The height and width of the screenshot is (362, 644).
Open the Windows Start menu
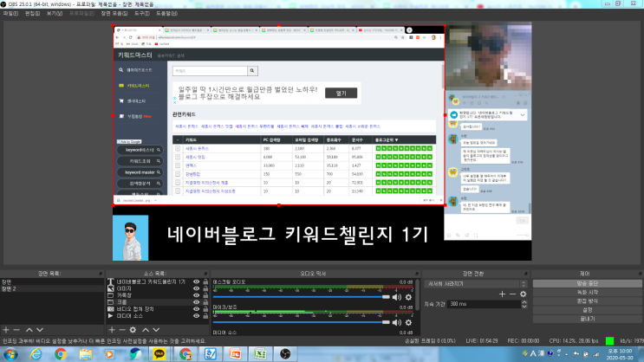10,354
